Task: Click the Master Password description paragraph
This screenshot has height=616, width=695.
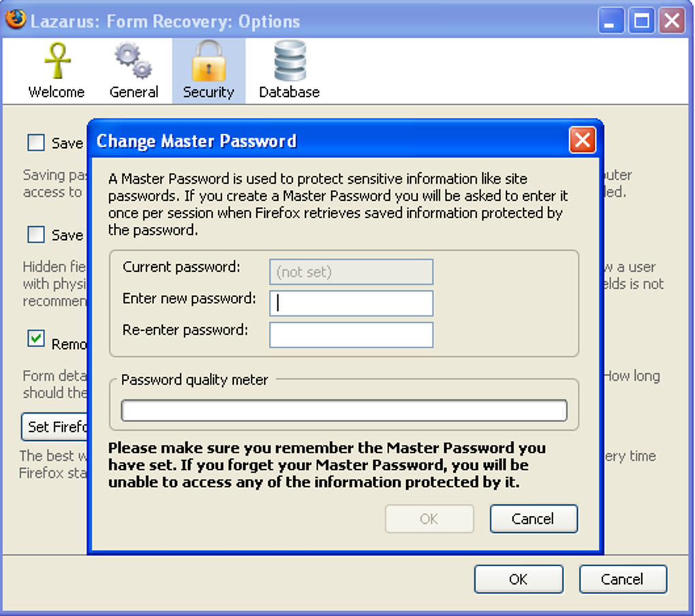Action: point(338,204)
